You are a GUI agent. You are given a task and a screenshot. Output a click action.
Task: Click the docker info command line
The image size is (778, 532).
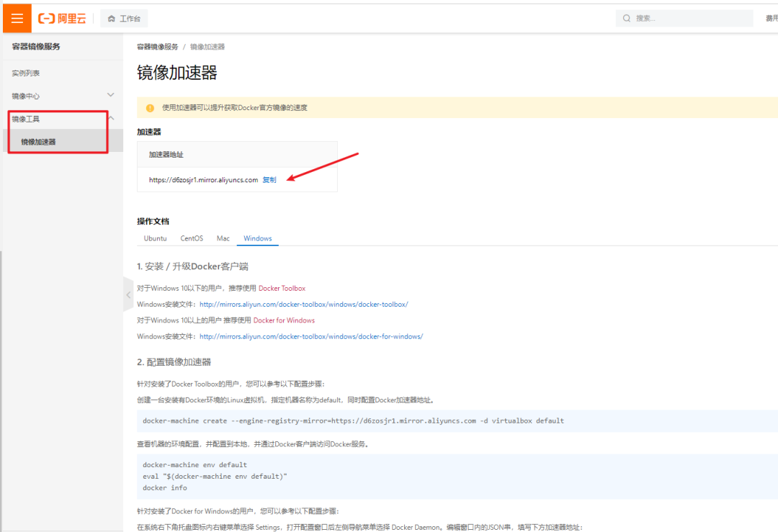165,488
